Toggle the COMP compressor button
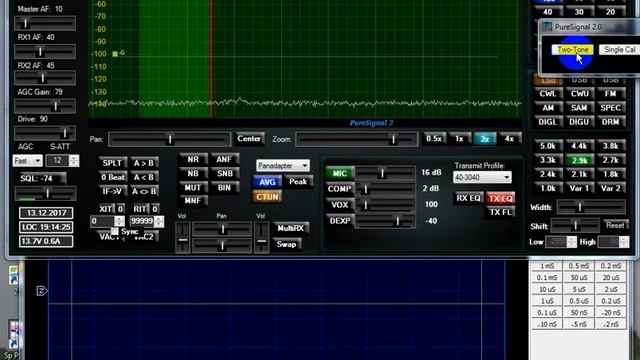 [x=340, y=189]
